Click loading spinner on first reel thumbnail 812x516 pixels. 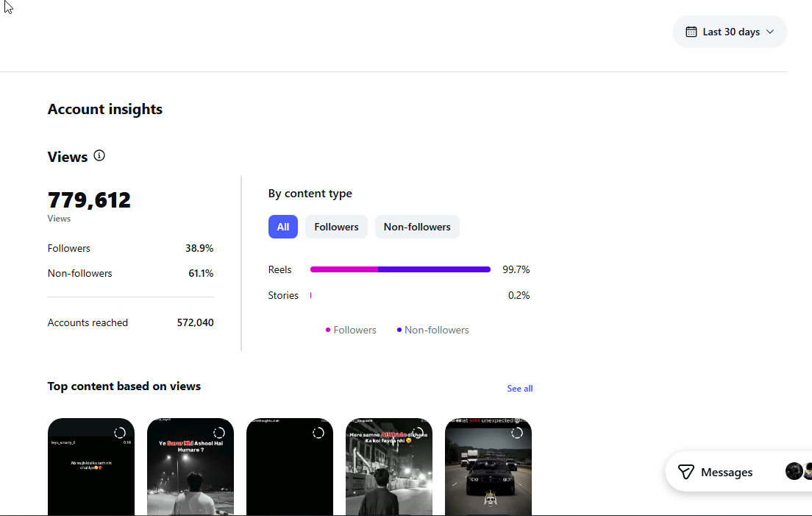[x=120, y=433]
